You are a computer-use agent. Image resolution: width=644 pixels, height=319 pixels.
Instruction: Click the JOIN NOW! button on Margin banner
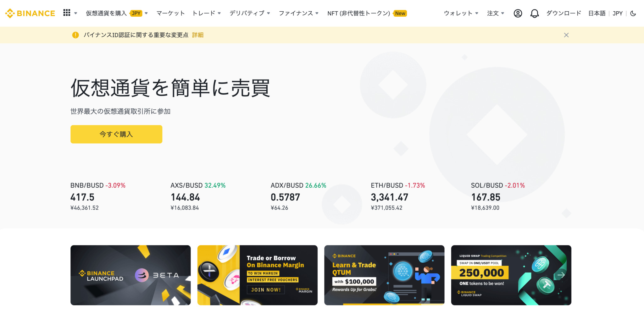click(x=266, y=290)
